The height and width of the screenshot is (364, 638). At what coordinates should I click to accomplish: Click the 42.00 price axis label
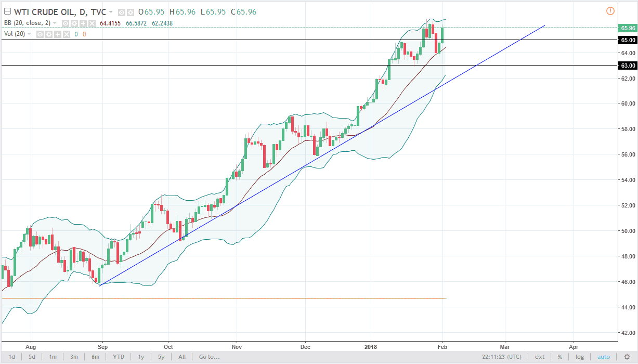(628, 333)
